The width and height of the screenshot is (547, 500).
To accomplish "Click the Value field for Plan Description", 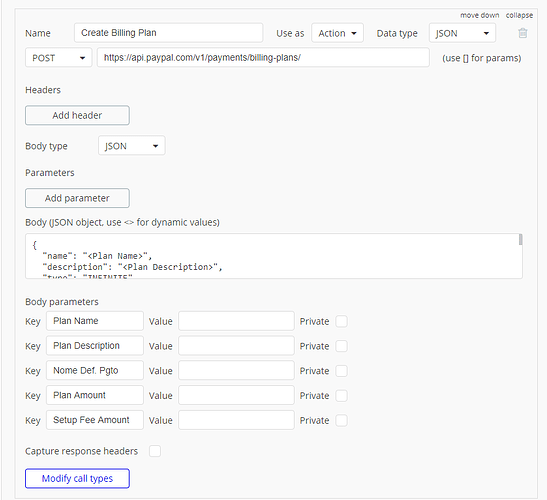I will [x=236, y=346].
